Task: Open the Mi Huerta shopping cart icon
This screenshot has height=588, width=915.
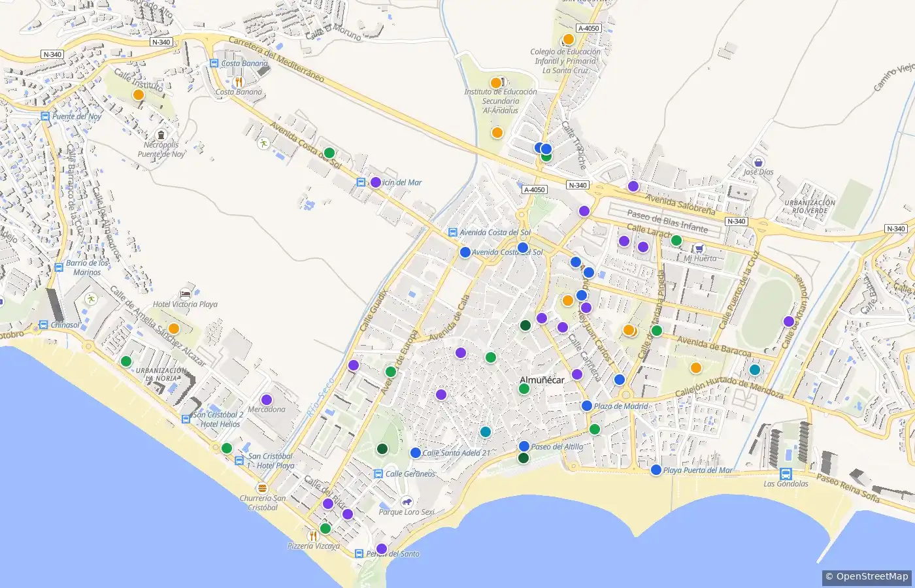Action: 699,248
